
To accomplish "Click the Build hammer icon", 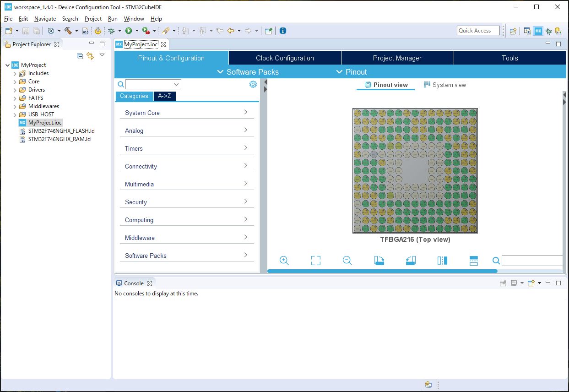I will tap(68, 31).
